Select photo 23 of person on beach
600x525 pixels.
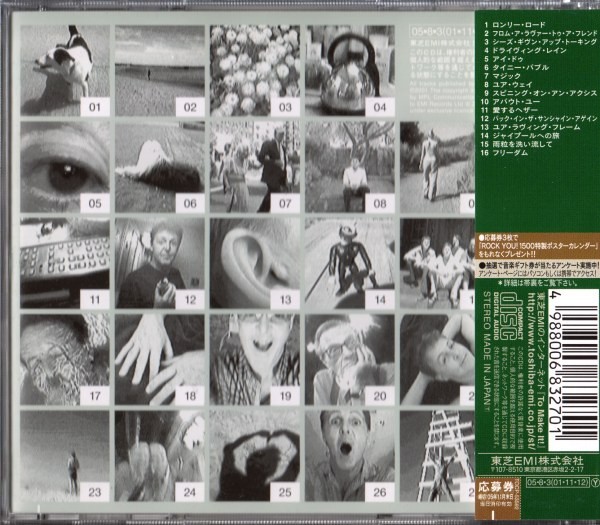[65, 456]
